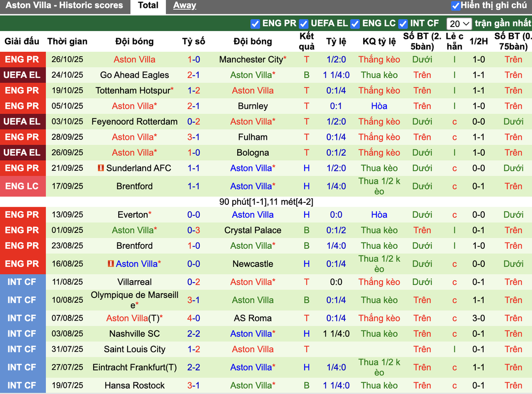The height and width of the screenshot is (394, 532).
Task: Uncheck the ENG PR filter checkbox
Action: (x=255, y=24)
